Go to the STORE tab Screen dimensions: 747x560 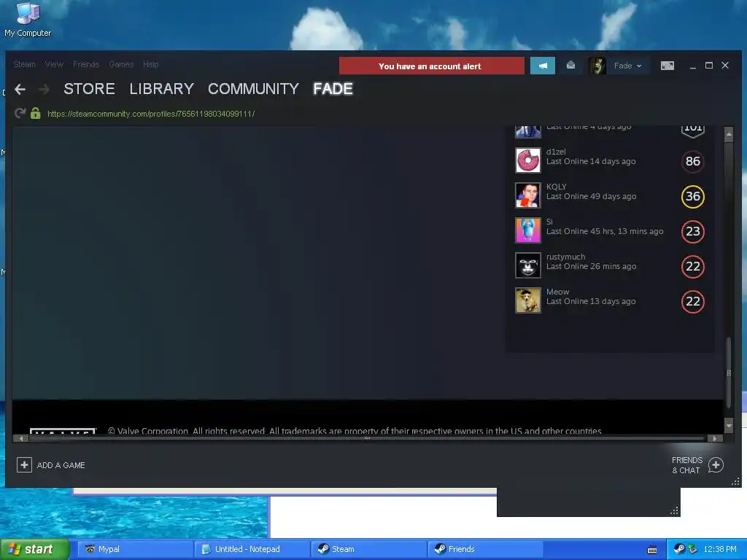point(89,89)
